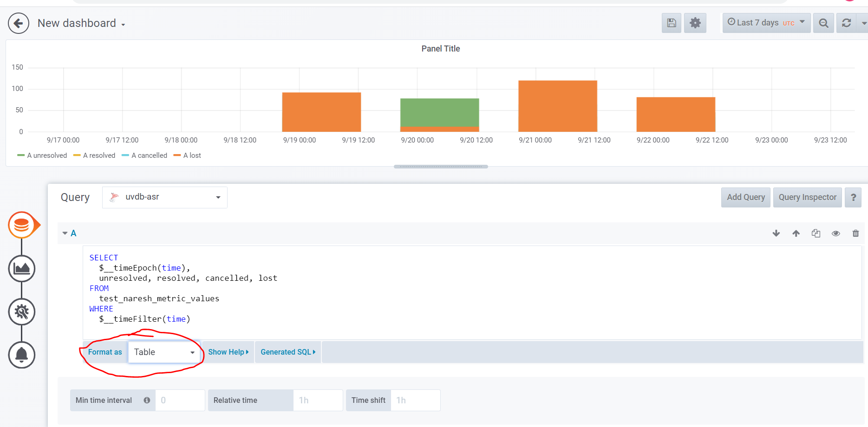Switch to the Visualization tab
This screenshot has width=868, height=427.
(x=22, y=268)
